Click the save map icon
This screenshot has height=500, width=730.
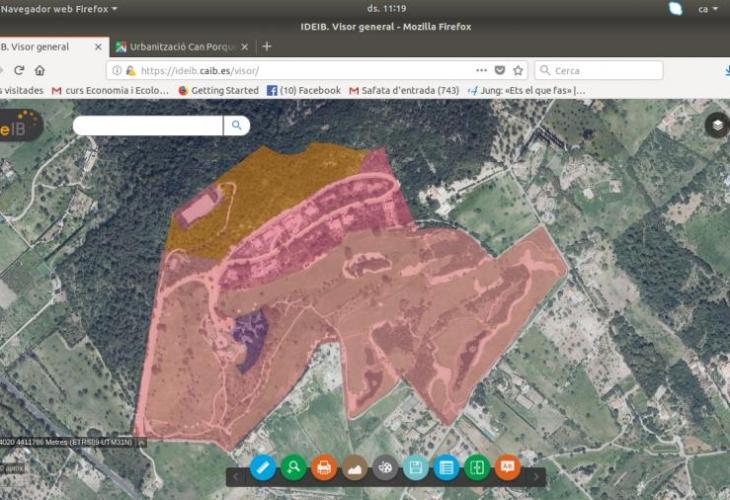pos(415,467)
